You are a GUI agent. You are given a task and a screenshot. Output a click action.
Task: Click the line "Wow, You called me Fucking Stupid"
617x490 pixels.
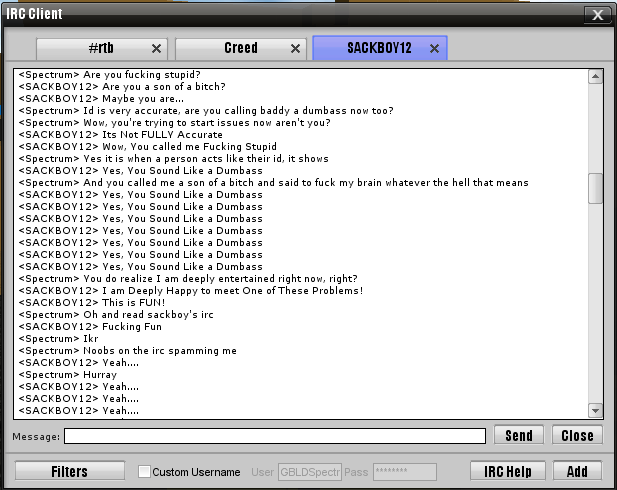point(147,146)
